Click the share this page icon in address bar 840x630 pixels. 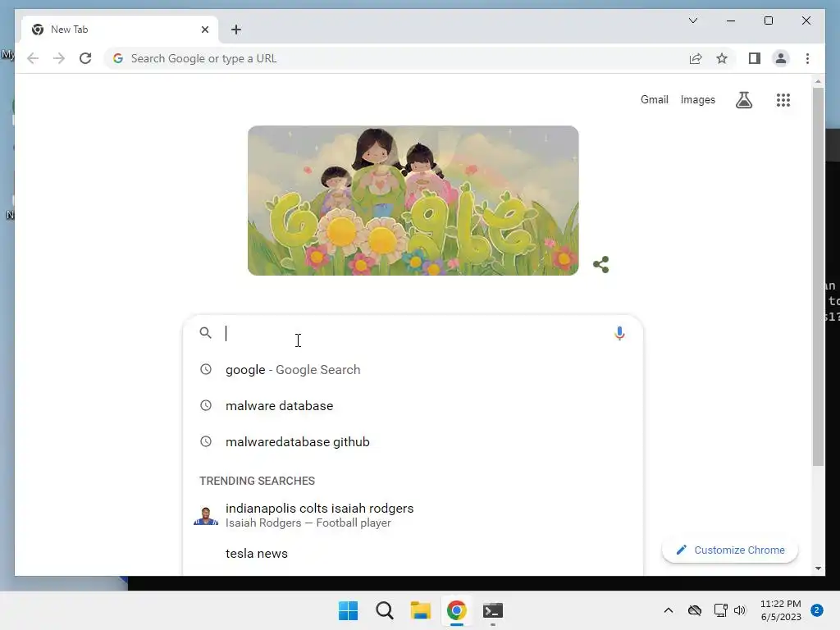[x=696, y=58]
